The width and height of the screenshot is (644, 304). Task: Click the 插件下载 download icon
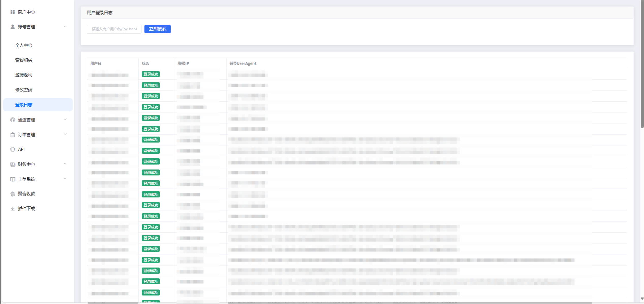point(12,209)
